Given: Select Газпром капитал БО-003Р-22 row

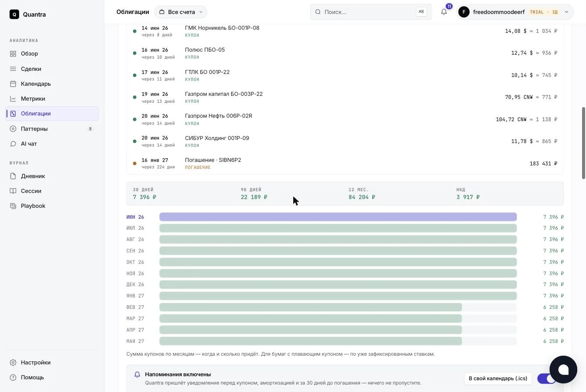Looking at the screenshot, I should (345, 97).
